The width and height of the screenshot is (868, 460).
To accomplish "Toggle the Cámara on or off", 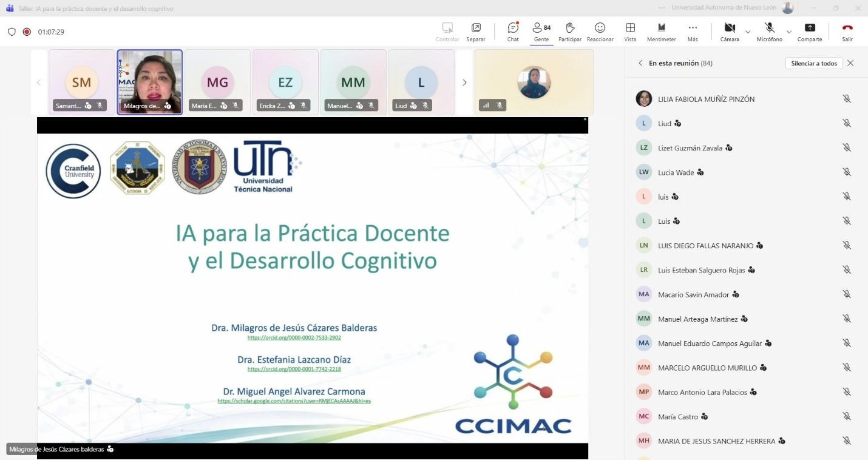I will (730, 28).
